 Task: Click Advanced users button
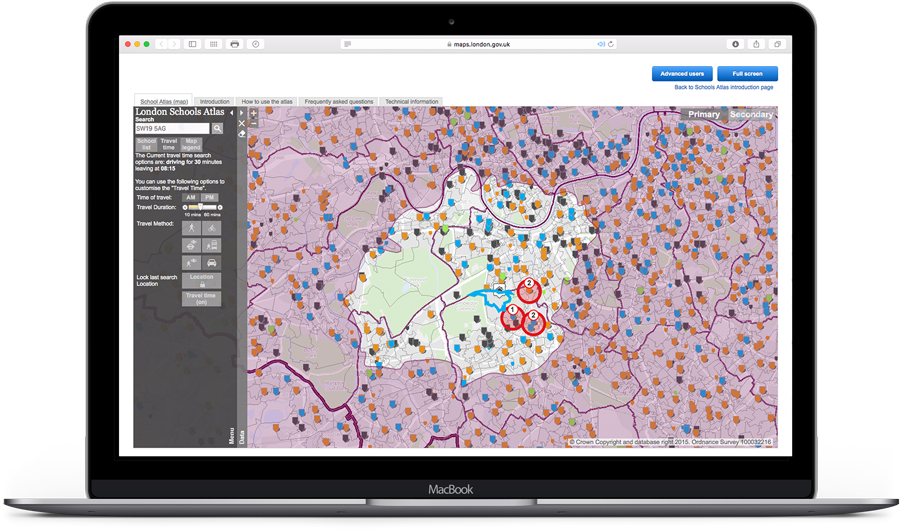[682, 73]
